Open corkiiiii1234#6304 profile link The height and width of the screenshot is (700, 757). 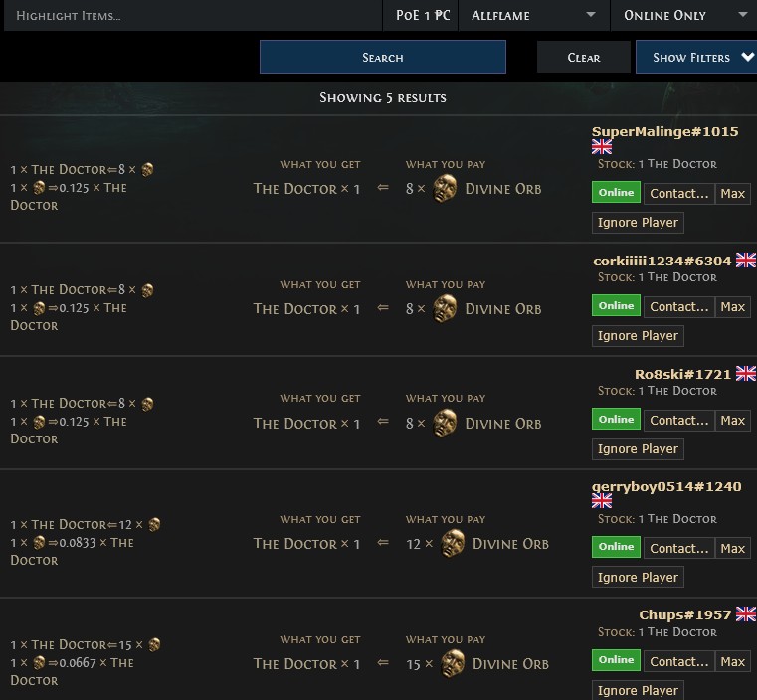tap(662, 261)
